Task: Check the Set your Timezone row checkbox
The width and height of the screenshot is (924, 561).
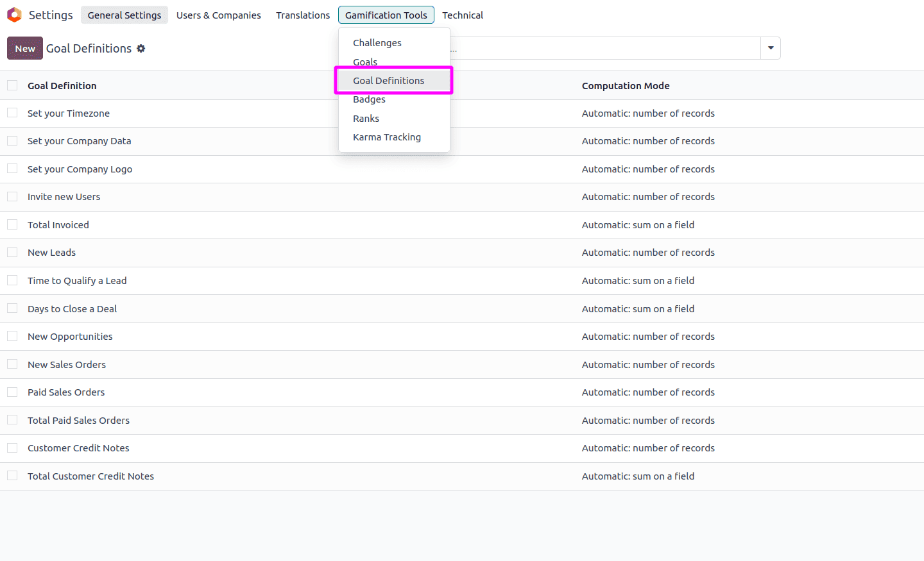Action: click(x=12, y=113)
